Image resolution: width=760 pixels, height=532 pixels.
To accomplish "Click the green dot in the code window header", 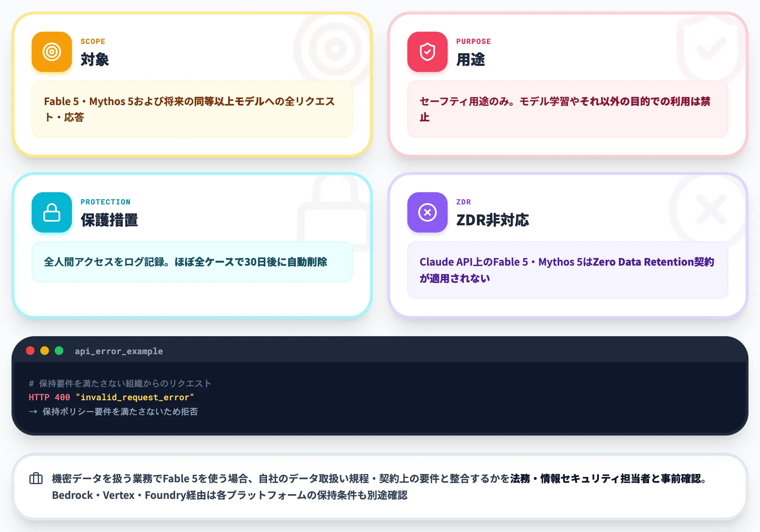I will pos(59,351).
